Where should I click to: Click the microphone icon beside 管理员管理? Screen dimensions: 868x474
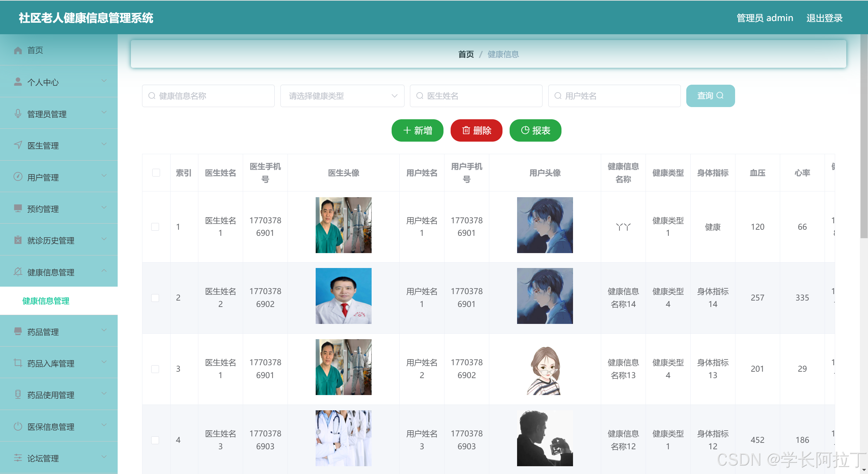point(18,114)
